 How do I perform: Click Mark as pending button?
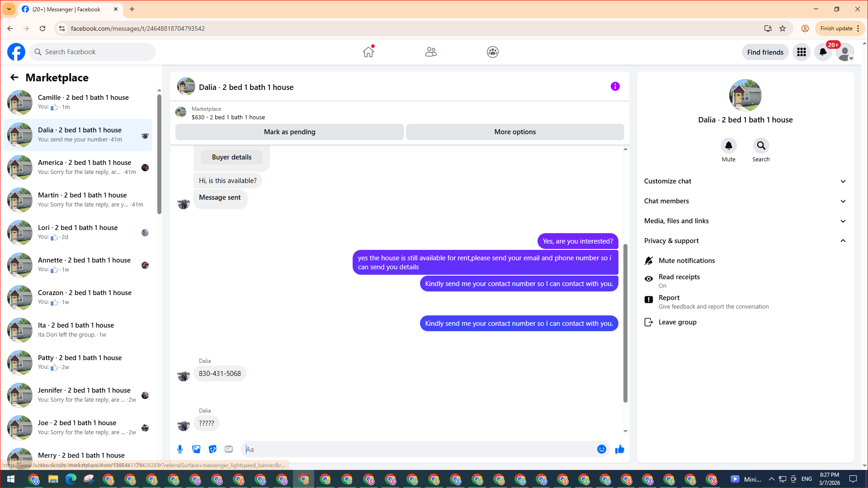tap(290, 132)
